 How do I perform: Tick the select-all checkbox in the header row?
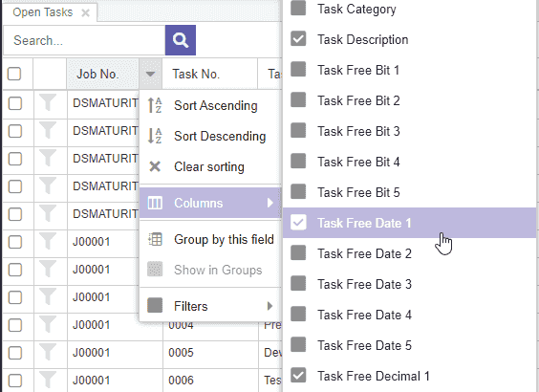14,74
